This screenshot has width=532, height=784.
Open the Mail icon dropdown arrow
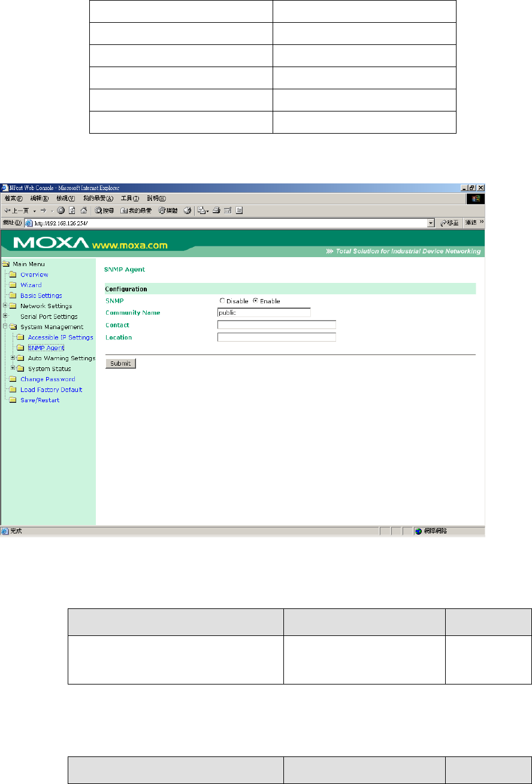[x=207, y=210]
